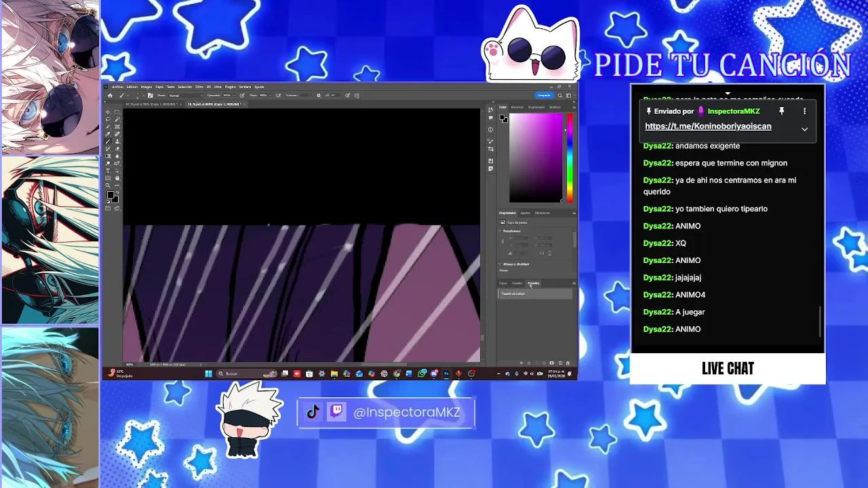Image resolution: width=868 pixels, height=488 pixels.
Task: Select the Dodge tool
Action: coord(108,163)
